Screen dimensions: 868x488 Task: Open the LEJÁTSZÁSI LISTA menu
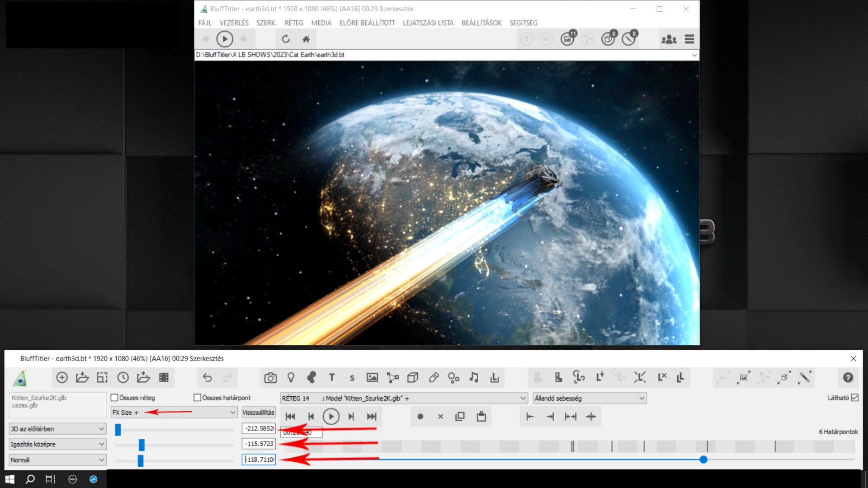tap(428, 23)
